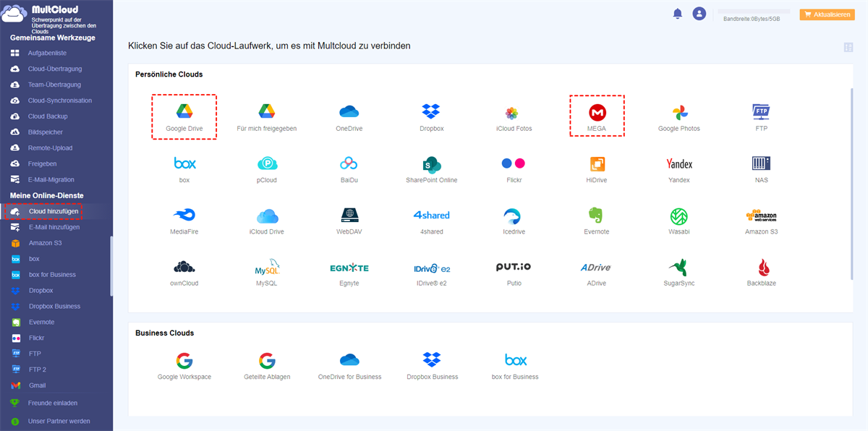Click Cloud hinzufügen in sidebar
This screenshot has height=431, width=868.
point(54,211)
